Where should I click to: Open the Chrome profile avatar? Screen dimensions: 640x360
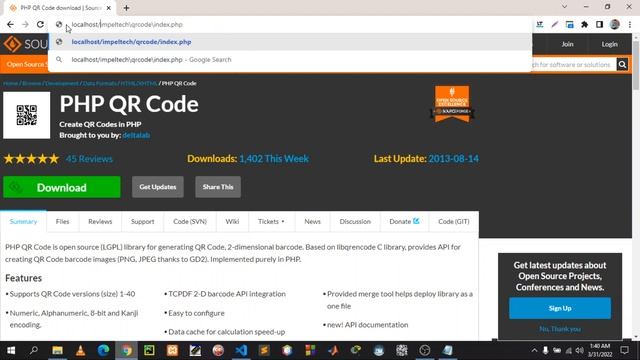click(x=615, y=24)
